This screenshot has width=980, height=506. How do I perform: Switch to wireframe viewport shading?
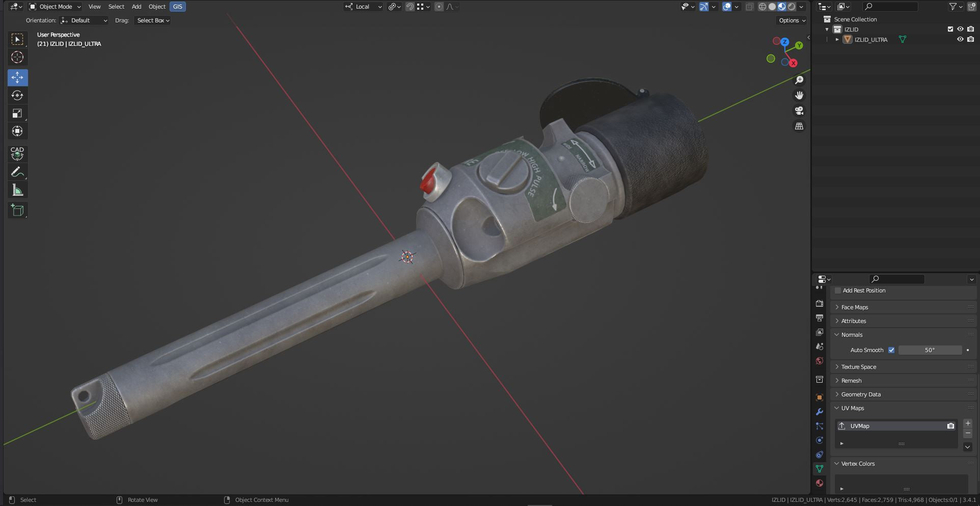(763, 7)
